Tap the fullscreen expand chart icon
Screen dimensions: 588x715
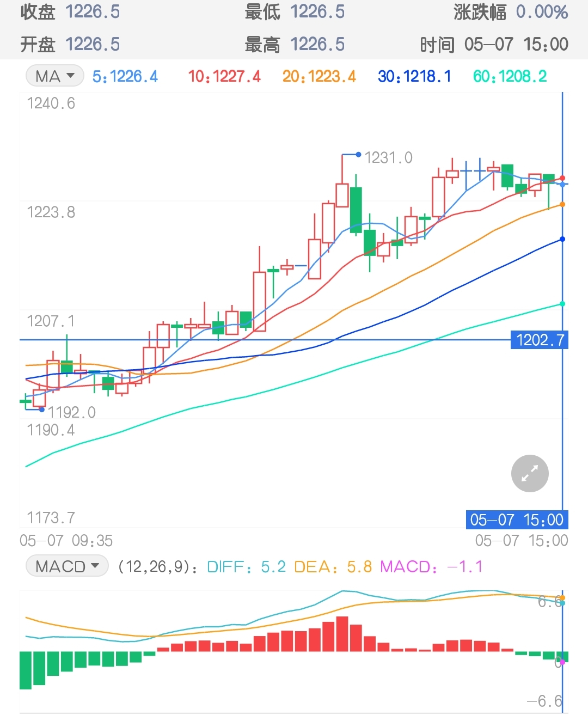coord(530,473)
